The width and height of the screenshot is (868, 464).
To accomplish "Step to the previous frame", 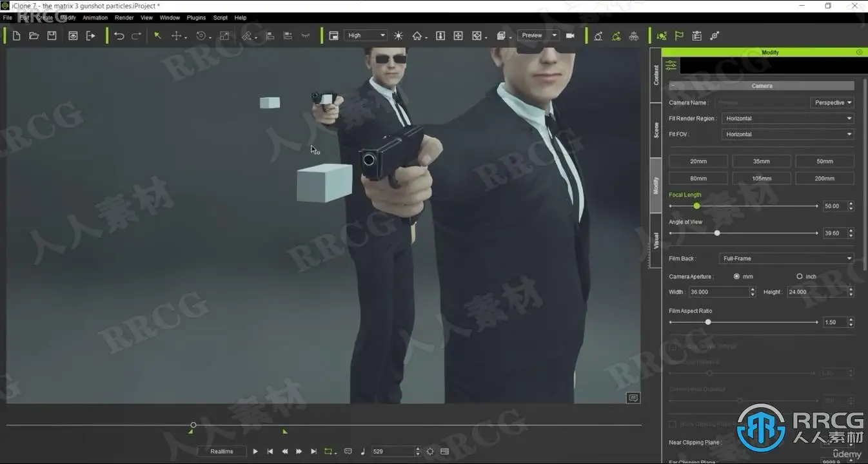I will 284,452.
